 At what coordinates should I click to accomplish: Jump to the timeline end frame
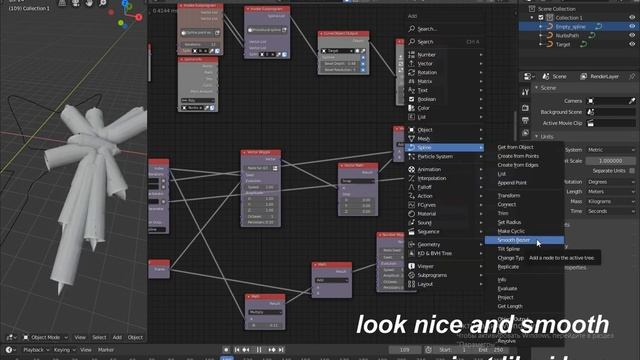[x=281, y=350]
